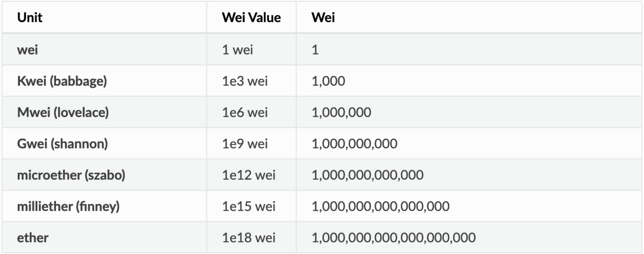
Task: Click the Unit column header
Action: pos(30,18)
